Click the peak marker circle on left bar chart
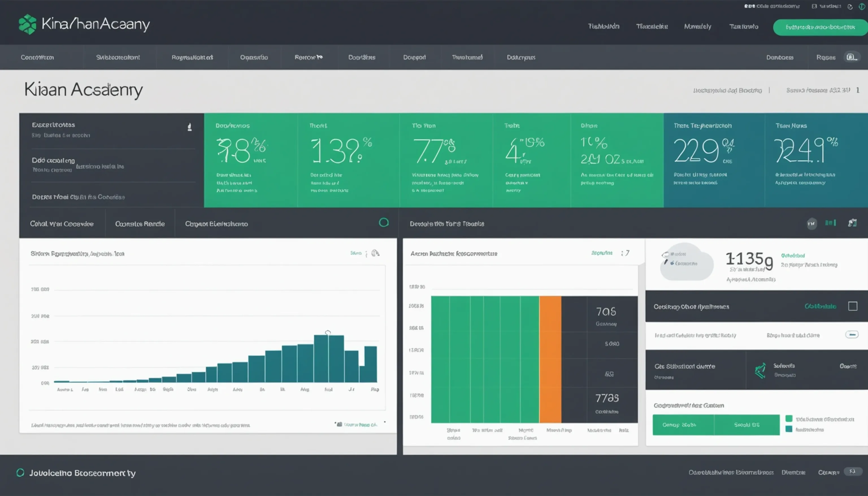 coord(327,332)
